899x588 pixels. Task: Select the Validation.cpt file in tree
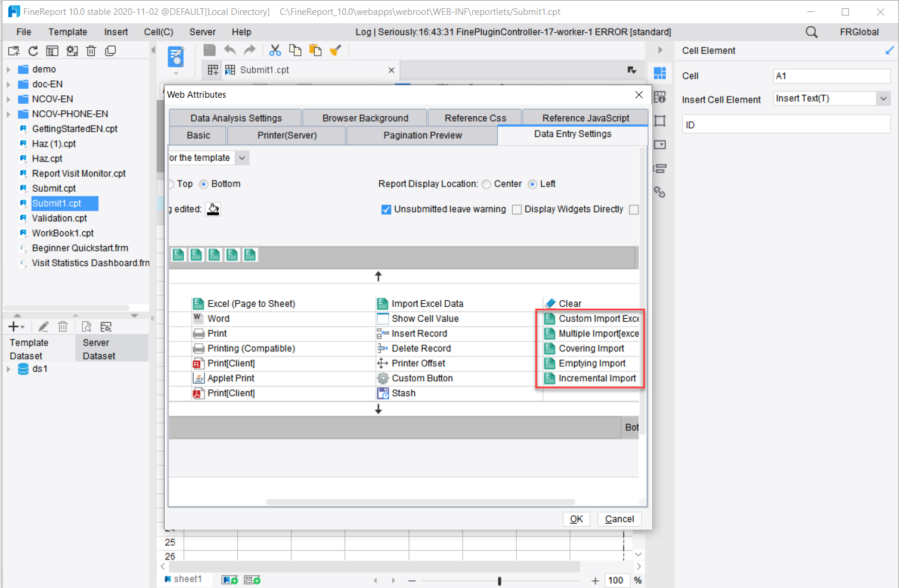tap(59, 219)
